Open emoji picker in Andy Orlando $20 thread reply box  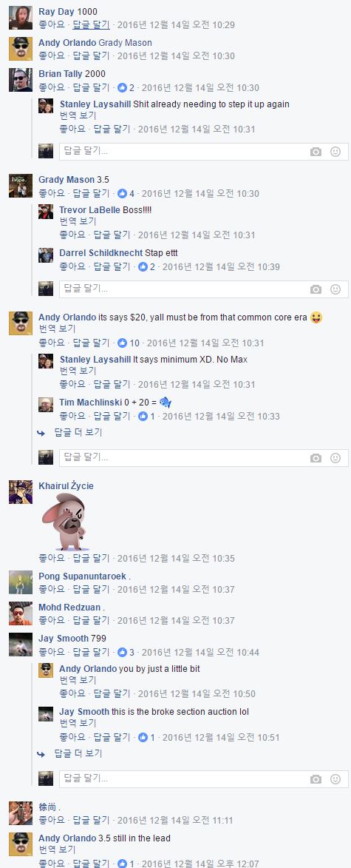(x=335, y=458)
